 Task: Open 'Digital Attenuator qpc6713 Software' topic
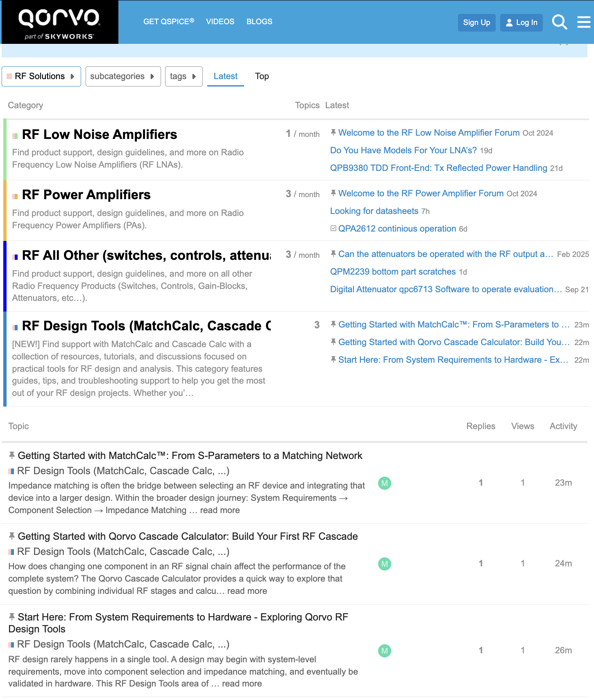(446, 289)
